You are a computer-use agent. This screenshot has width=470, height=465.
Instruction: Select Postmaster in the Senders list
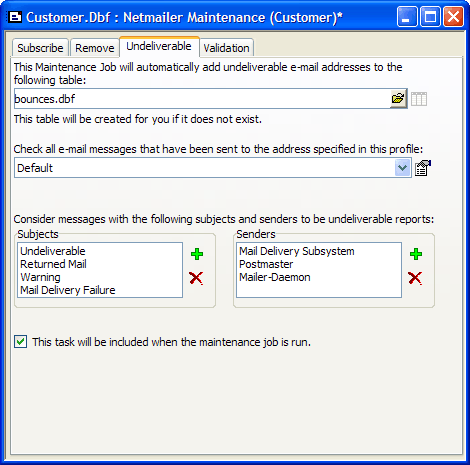coord(266,264)
